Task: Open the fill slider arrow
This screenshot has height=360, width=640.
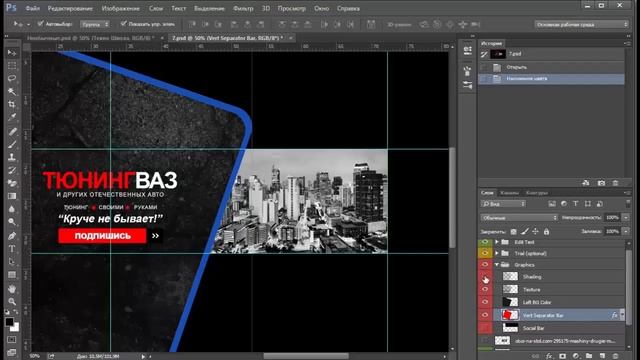Action: (x=626, y=231)
